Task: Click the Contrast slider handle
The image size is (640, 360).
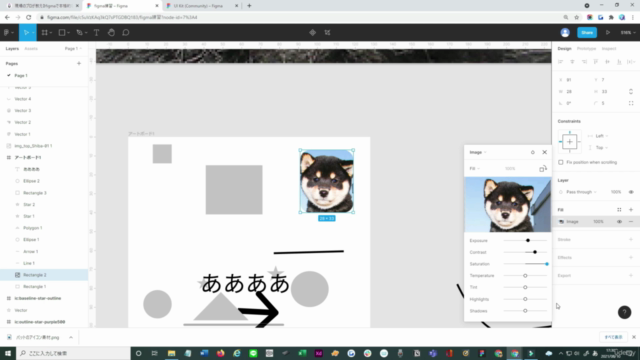Action: pos(535,252)
